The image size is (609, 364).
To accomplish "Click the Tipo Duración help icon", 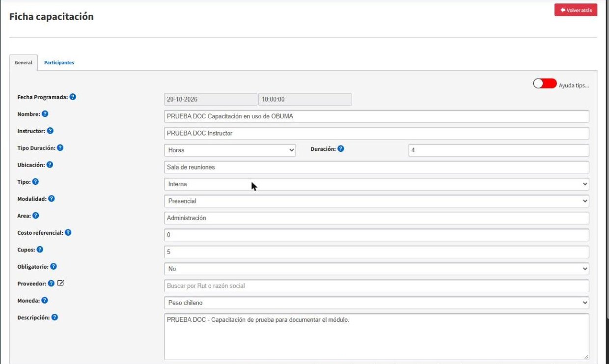I will pyautogui.click(x=60, y=148).
